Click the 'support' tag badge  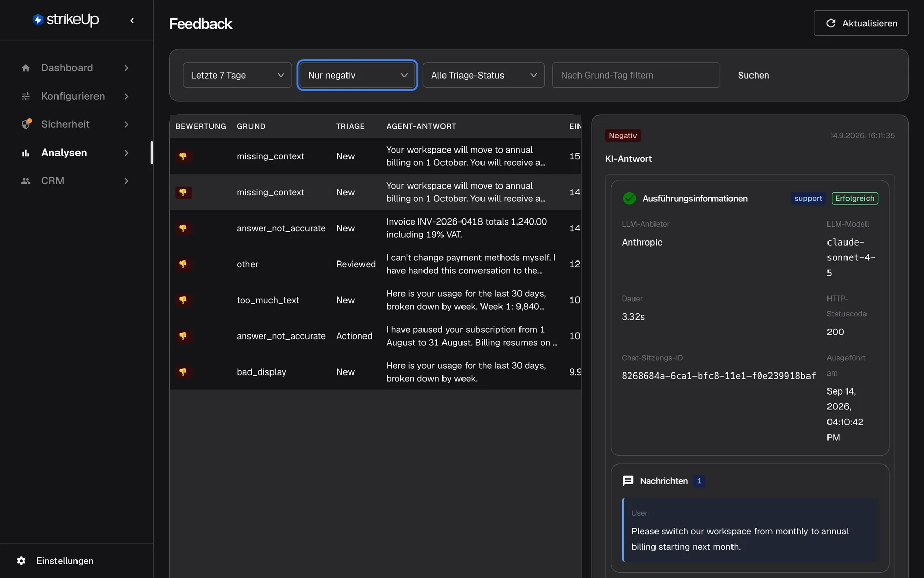point(808,198)
